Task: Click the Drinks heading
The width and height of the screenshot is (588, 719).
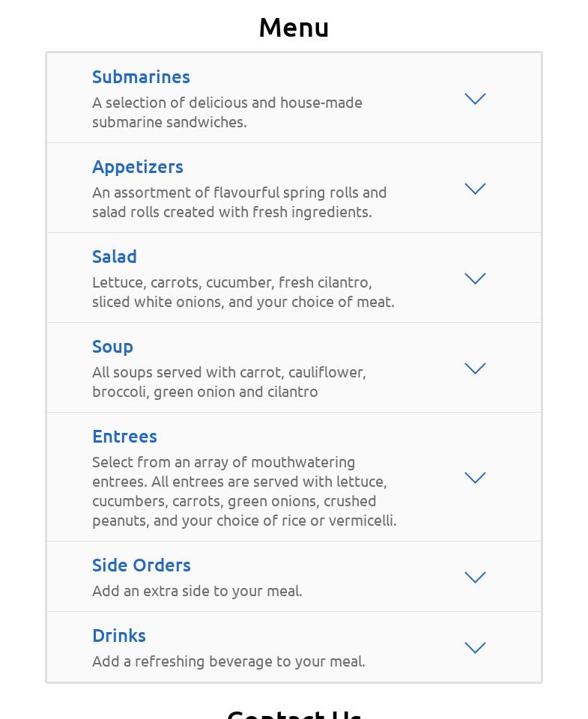Action: coord(119,635)
